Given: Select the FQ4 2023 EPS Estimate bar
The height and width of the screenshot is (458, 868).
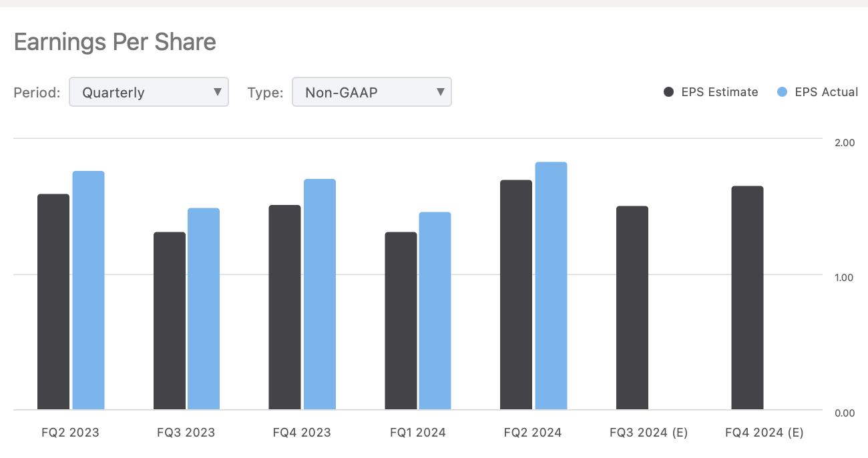Looking at the screenshot, I should [x=284, y=307].
